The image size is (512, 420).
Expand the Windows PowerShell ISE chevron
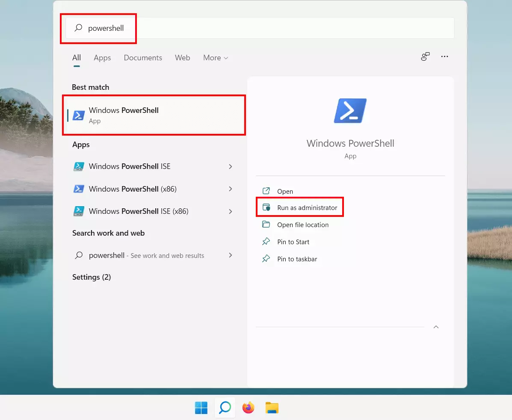(231, 166)
